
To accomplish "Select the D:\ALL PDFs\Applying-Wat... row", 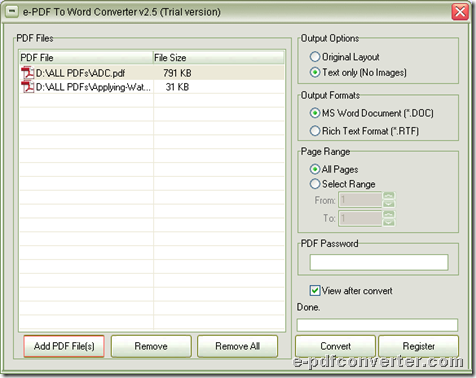I will pos(152,87).
